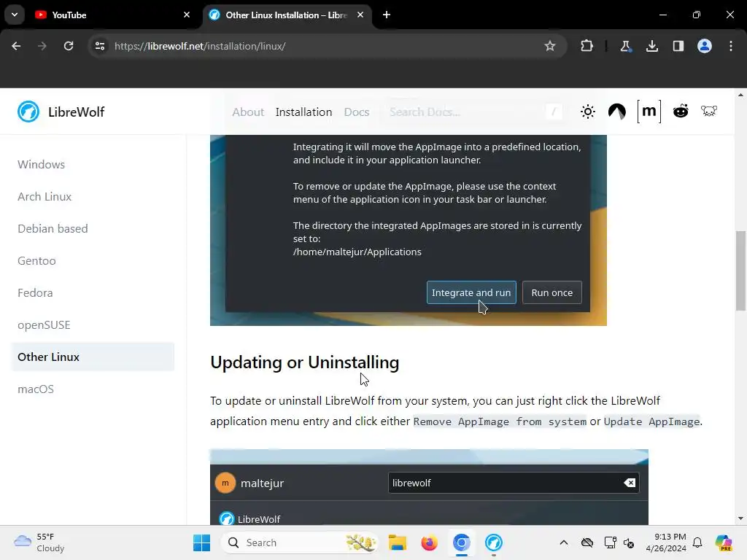Click the LibreWolf logo icon in header

click(28, 112)
